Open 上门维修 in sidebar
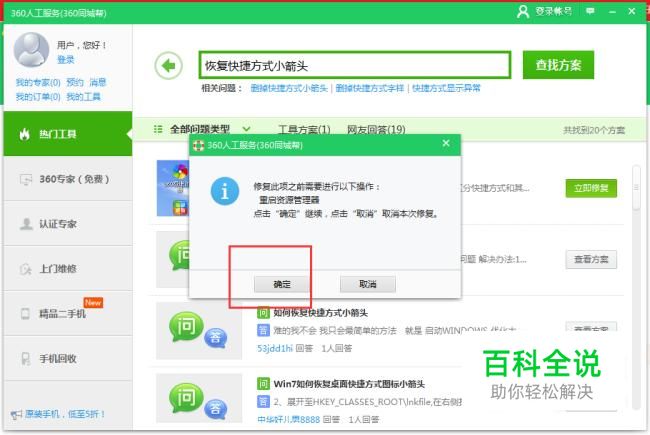650x435 pixels. pos(68,269)
